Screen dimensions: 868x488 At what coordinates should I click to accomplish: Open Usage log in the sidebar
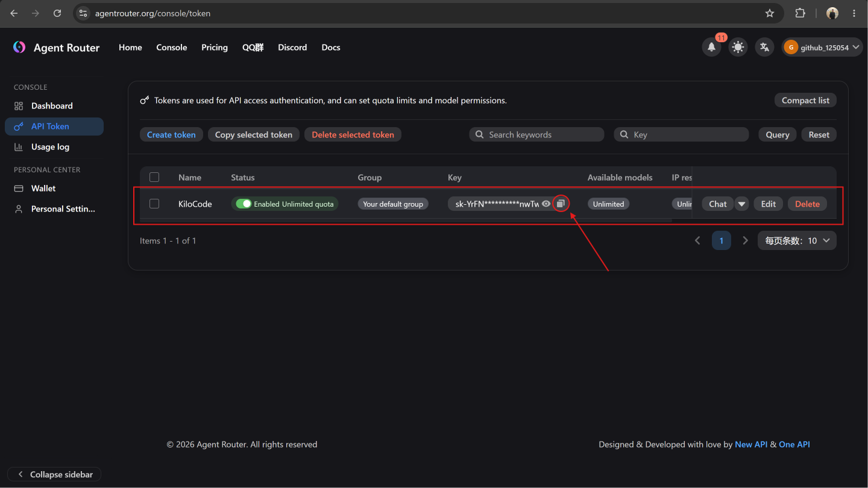(54, 147)
